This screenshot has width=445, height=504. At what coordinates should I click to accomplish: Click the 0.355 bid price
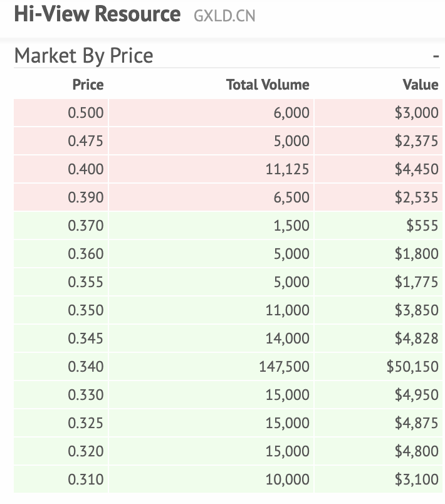pyautogui.click(x=86, y=282)
